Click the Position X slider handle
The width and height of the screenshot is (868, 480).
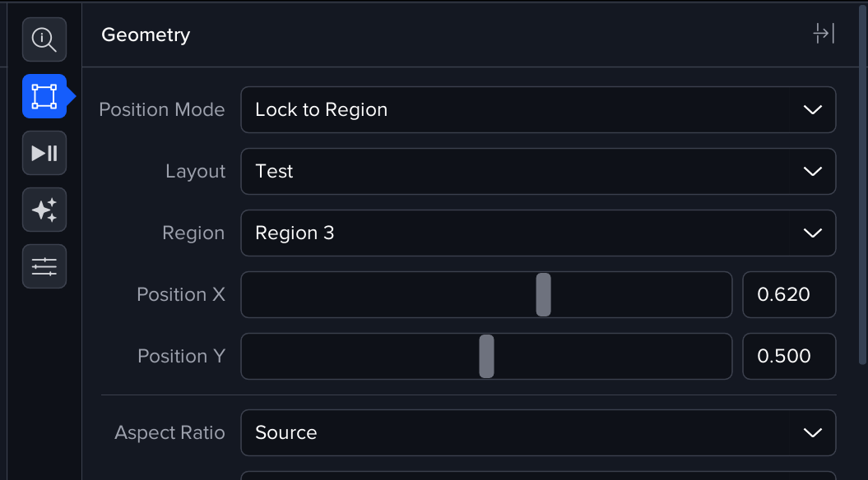pyautogui.click(x=543, y=294)
